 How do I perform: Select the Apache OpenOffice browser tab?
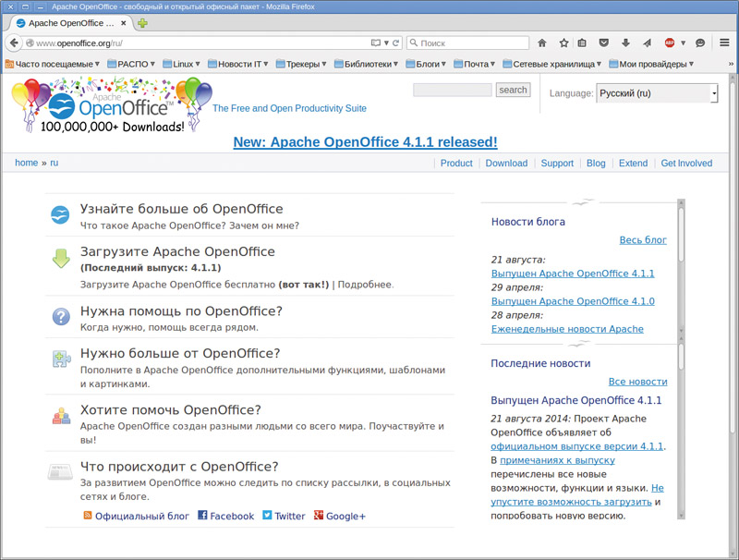pyautogui.click(x=70, y=23)
